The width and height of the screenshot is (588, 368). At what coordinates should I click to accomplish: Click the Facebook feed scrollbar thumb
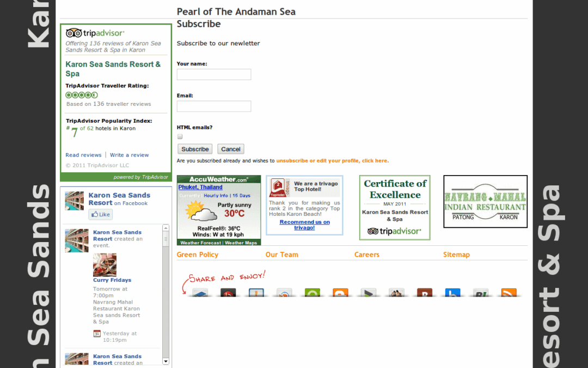tap(166, 239)
